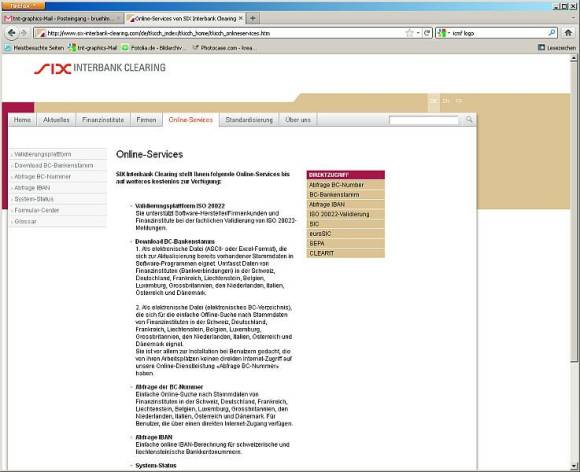Click the vertical scrollbar up arrow
Viewport: 580px width, 472px height.
point(574,58)
